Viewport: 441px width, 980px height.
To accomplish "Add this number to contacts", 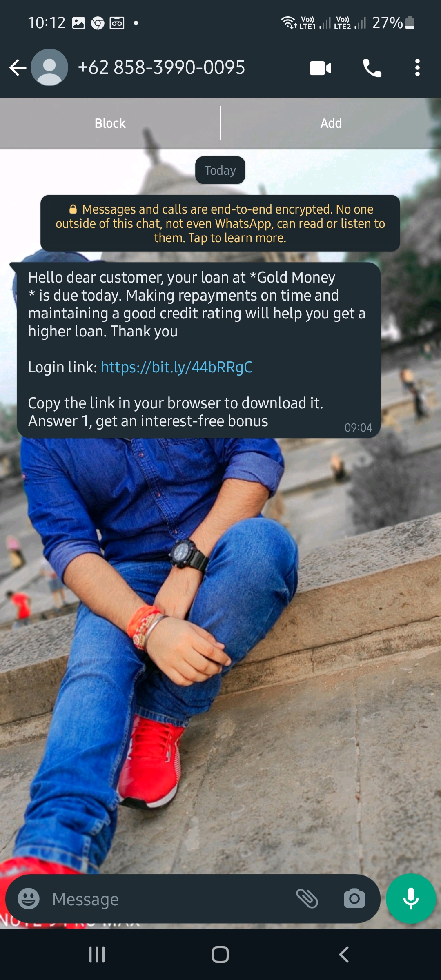I will coord(331,123).
